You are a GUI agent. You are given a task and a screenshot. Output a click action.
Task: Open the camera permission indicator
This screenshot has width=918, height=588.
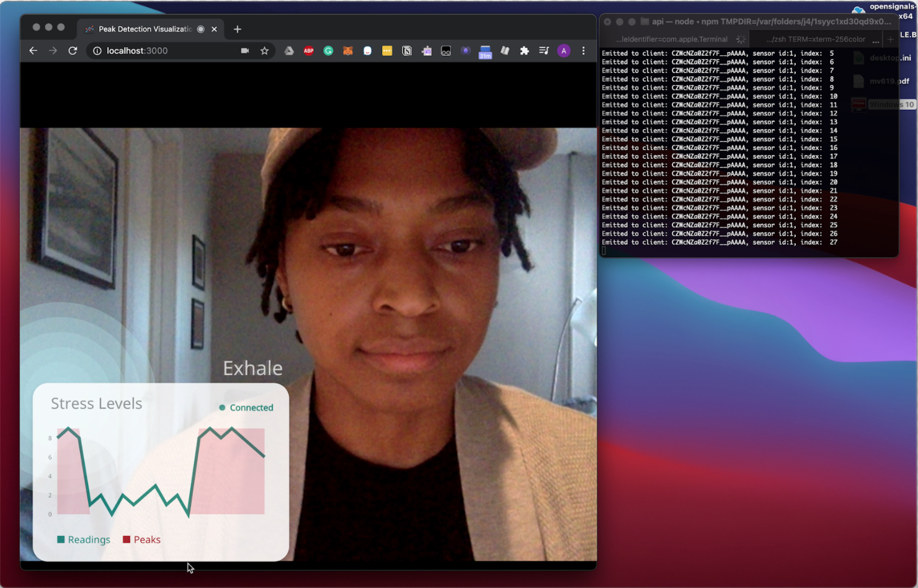[x=245, y=51]
